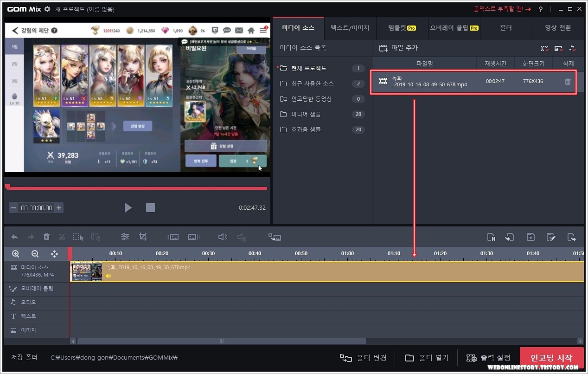Click 폴더 변경 button
The width and height of the screenshot is (588, 374).
(x=363, y=358)
